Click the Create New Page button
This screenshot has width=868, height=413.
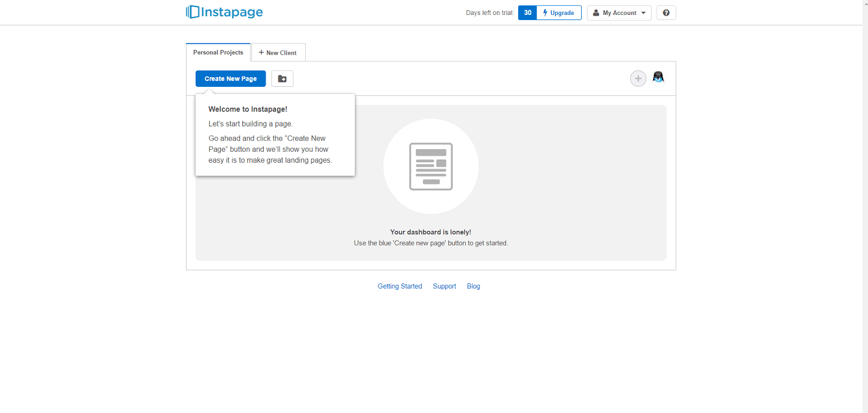[231, 78]
